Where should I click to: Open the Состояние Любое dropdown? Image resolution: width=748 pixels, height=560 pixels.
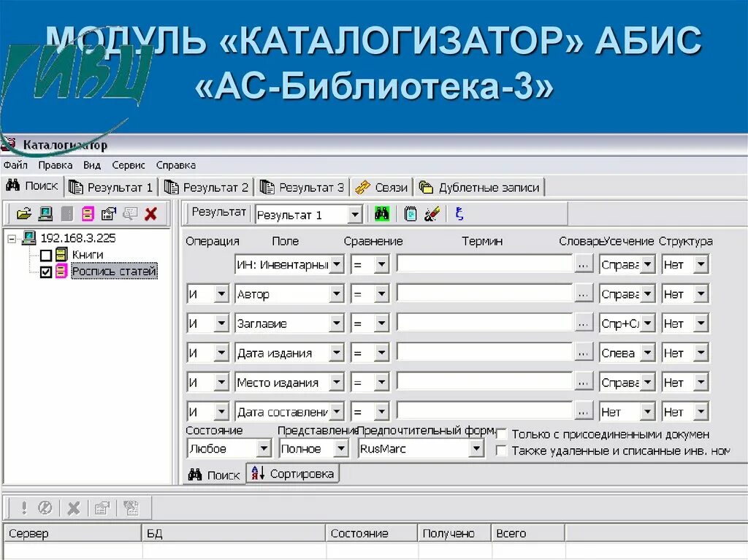click(x=264, y=448)
